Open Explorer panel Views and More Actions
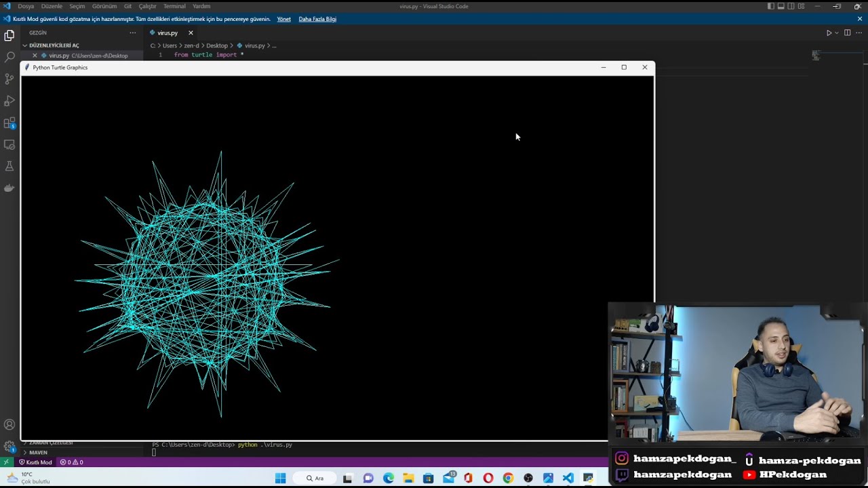 point(132,33)
